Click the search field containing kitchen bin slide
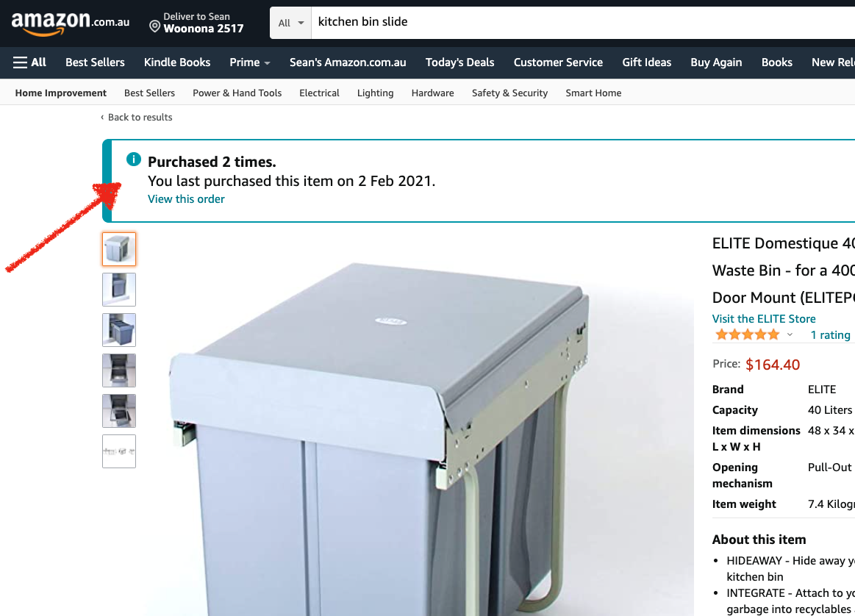This screenshot has width=855, height=616. click(x=583, y=23)
